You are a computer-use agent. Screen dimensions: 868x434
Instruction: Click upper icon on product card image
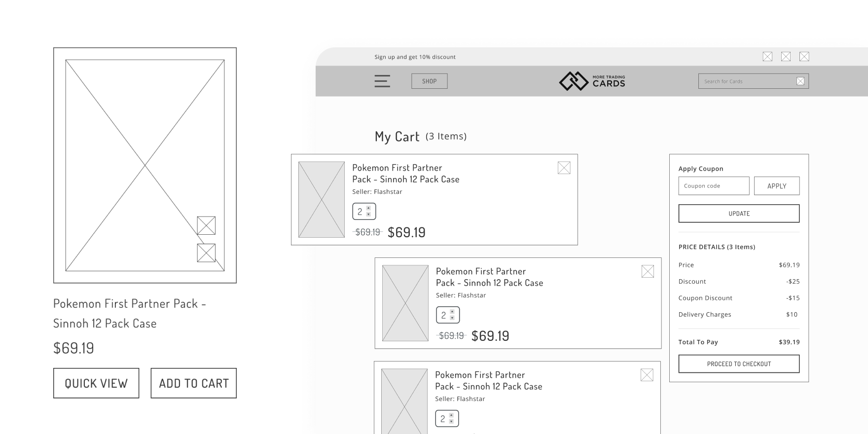[x=206, y=225]
